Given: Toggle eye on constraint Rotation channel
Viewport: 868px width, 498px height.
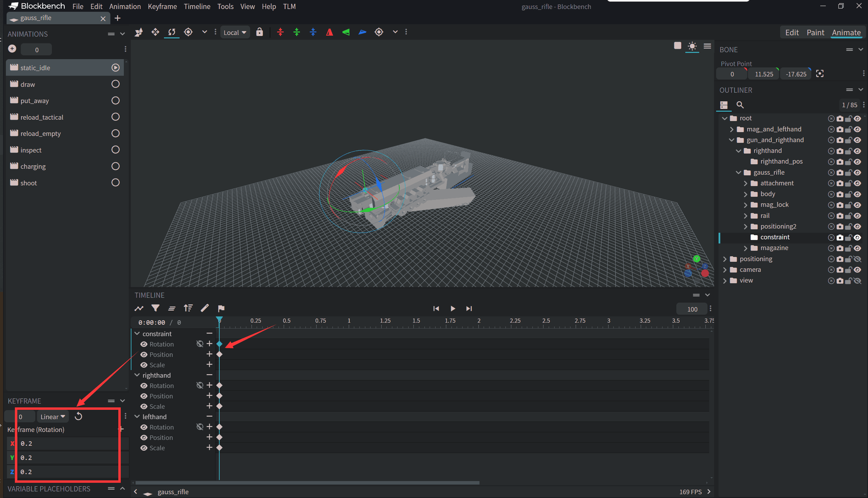Looking at the screenshot, I should [x=144, y=344].
